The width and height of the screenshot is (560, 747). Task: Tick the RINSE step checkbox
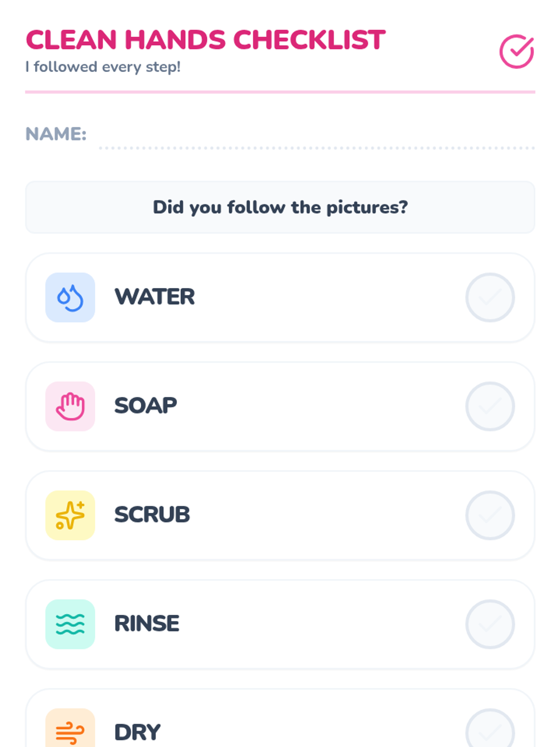(490, 624)
